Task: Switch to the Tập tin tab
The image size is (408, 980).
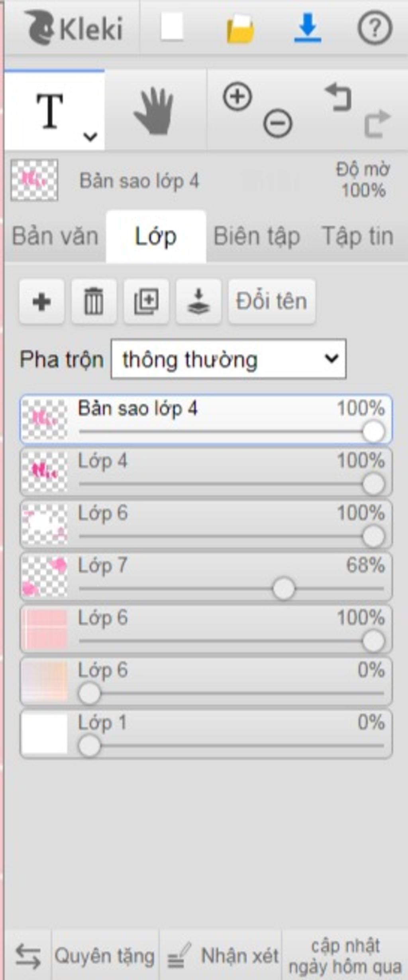Action: point(357,236)
